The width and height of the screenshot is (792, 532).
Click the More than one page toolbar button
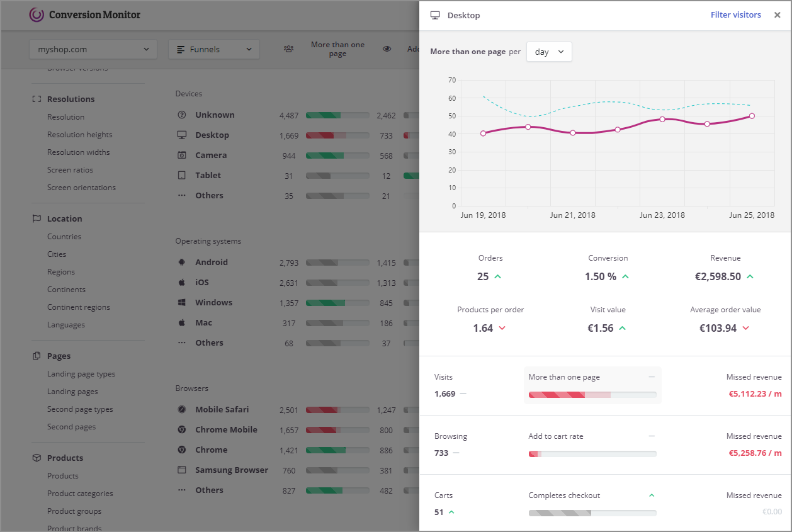tap(337, 48)
